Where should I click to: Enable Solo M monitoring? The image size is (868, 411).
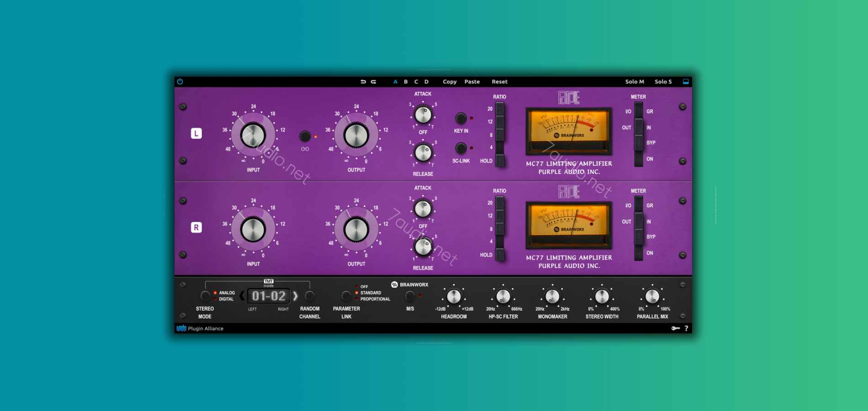(635, 82)
